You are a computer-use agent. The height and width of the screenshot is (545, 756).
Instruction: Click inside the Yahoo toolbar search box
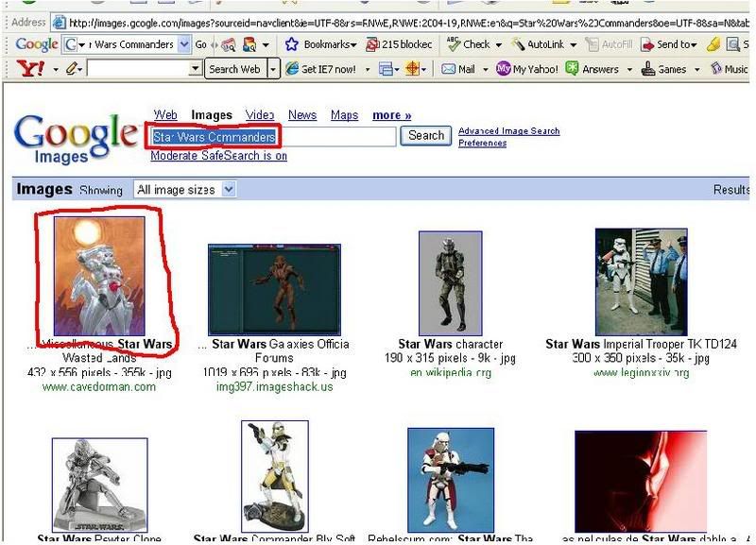[137, 69]
